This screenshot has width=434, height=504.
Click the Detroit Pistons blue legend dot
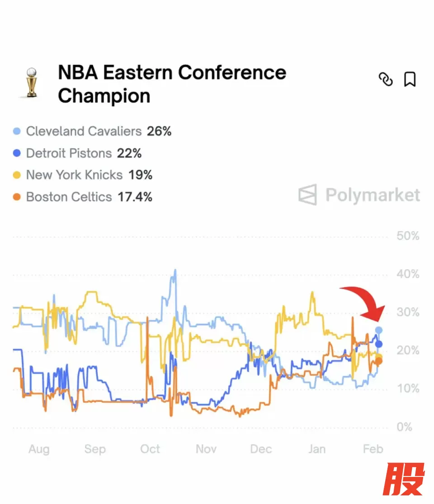coord(17,154)
